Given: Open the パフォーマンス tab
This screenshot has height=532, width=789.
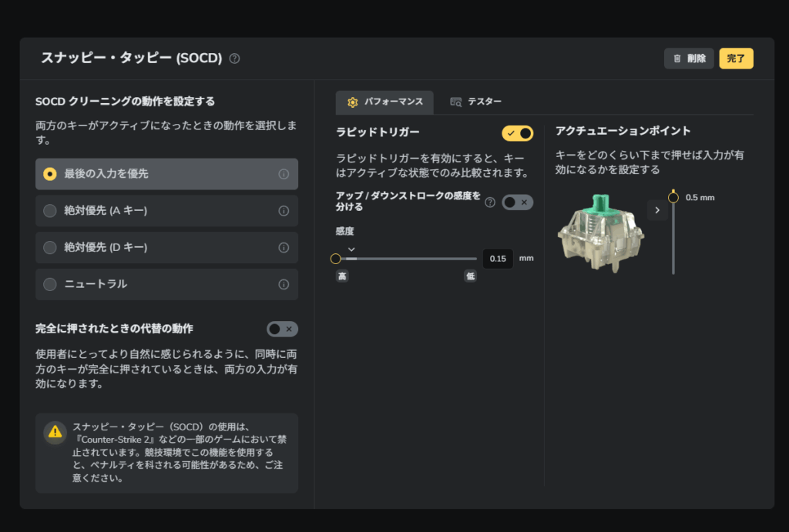Looking at the screenshot, I should [384, 102].
